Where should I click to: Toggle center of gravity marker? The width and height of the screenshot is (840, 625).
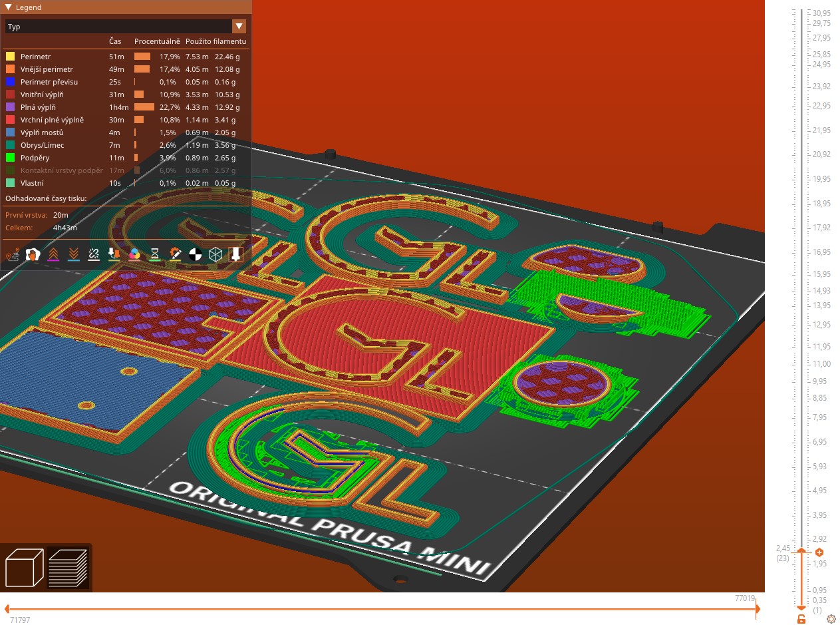point(196,254)
